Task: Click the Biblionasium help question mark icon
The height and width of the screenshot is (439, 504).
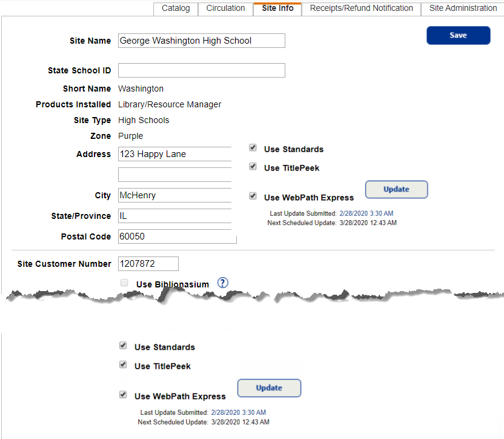Action: point(222,283)
